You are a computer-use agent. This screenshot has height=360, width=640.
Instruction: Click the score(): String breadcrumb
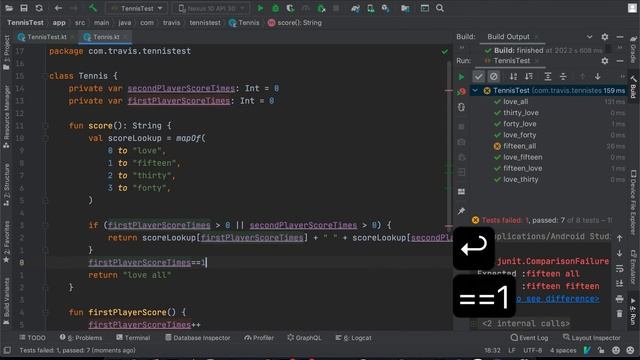pos(295,23)
